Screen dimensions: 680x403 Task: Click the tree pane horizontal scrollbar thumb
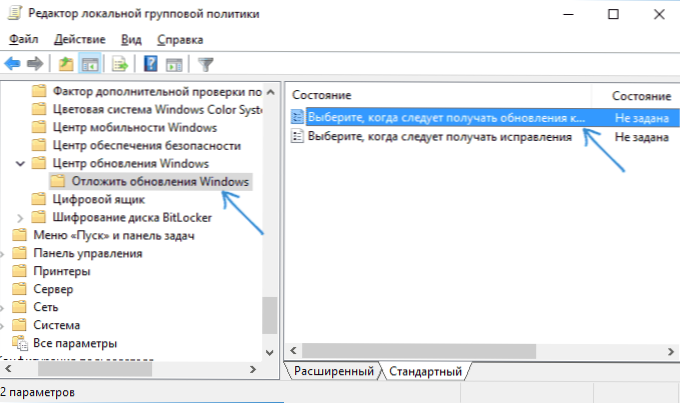click(95, 369)
